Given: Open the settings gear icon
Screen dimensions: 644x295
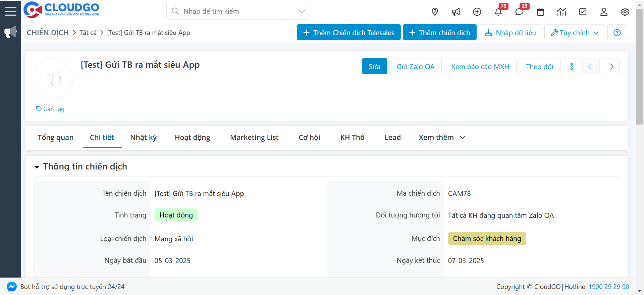Looking at the screenshot, I should (625, 12).
